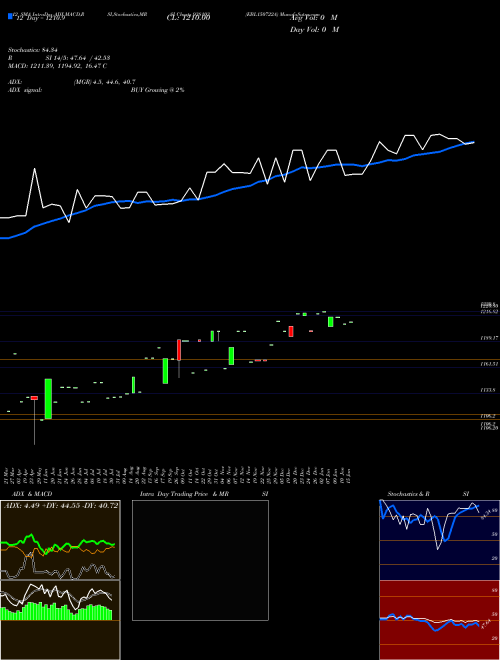The height and width of the screenshot is (660, 500).
Task: Click the early white price spike peak
Action: click(34, 169)
